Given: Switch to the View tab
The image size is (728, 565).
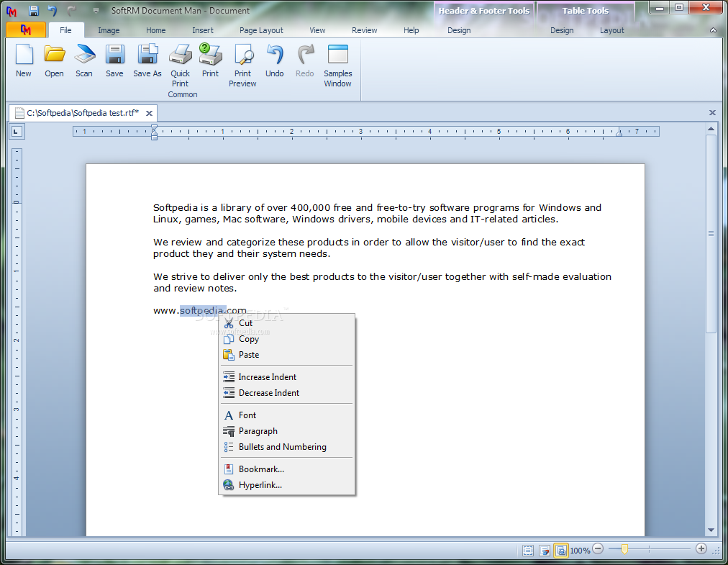Looking at the screenshot, I should pyautogui.click(x=317, y=30).
